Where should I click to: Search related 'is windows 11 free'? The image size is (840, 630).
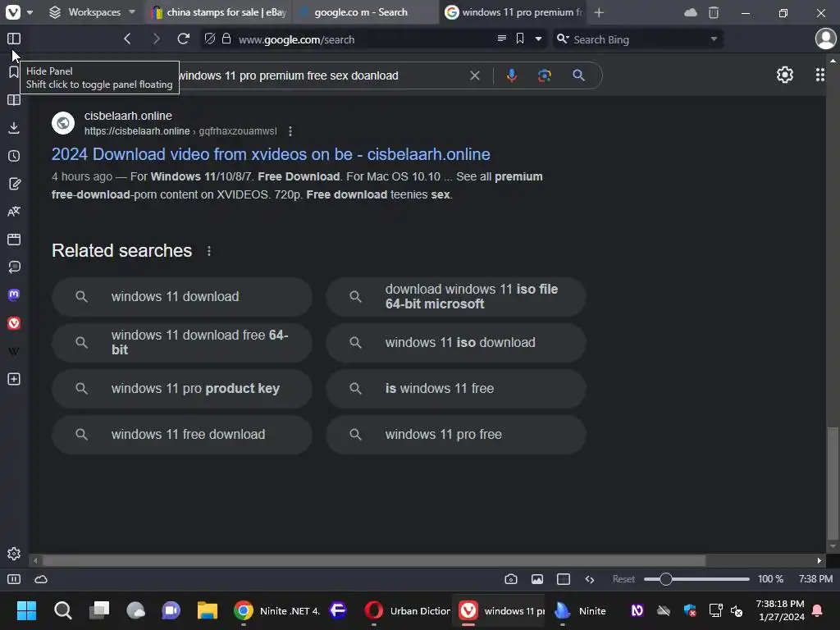[456, 389]
